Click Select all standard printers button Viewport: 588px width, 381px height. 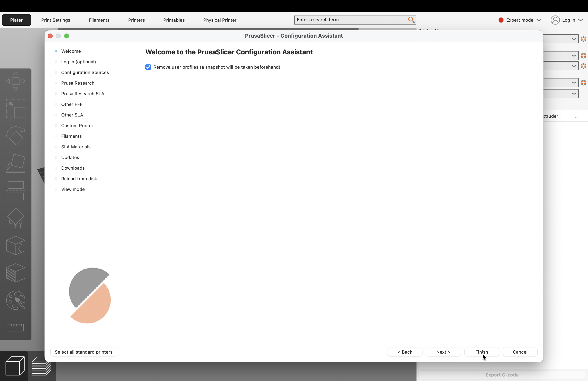tap(84, 352)
